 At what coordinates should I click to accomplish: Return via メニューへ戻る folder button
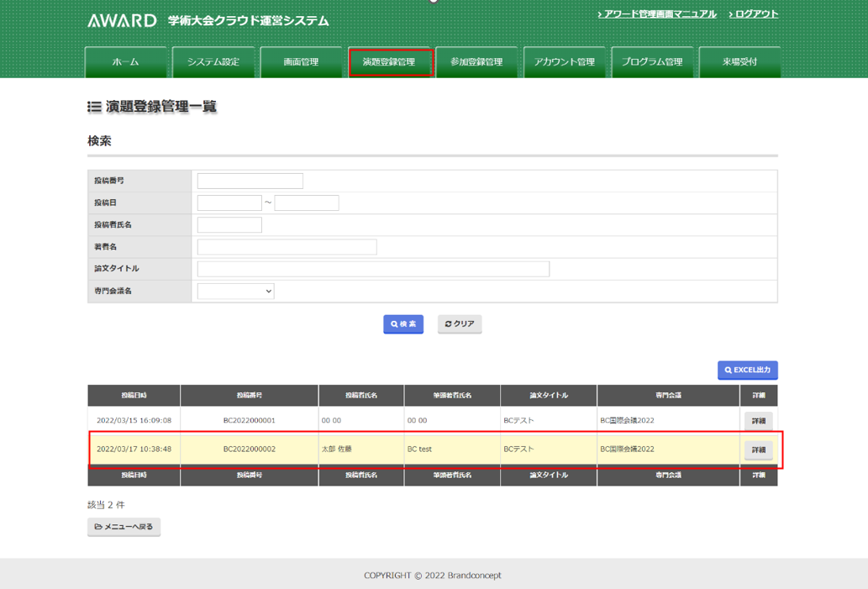tap(124, 527)
